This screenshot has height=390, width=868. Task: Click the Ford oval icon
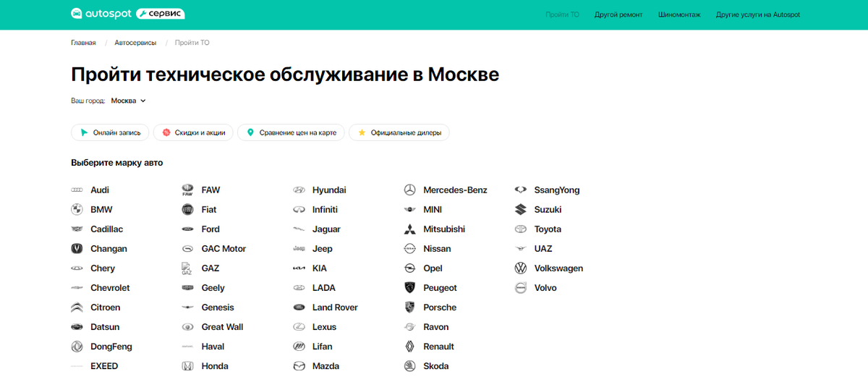(187, 229)
